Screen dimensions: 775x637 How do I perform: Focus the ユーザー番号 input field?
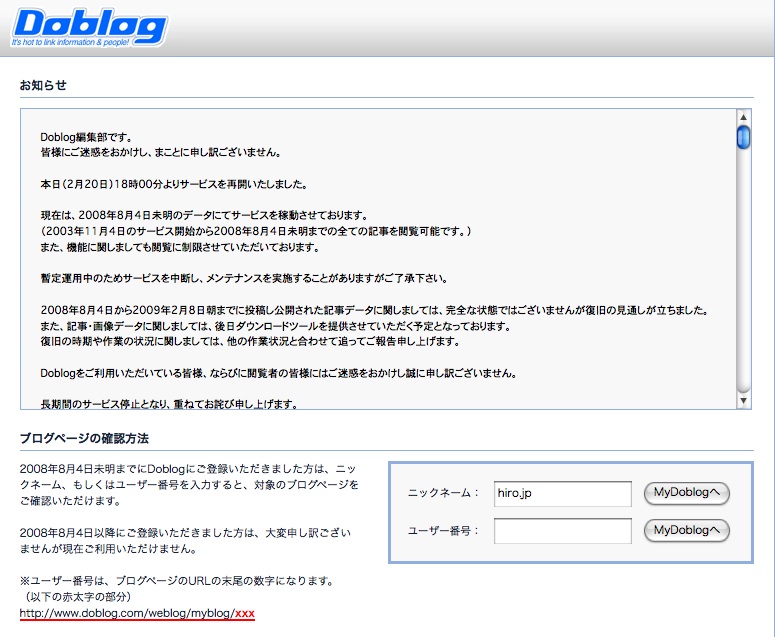(x=562, y=531)
